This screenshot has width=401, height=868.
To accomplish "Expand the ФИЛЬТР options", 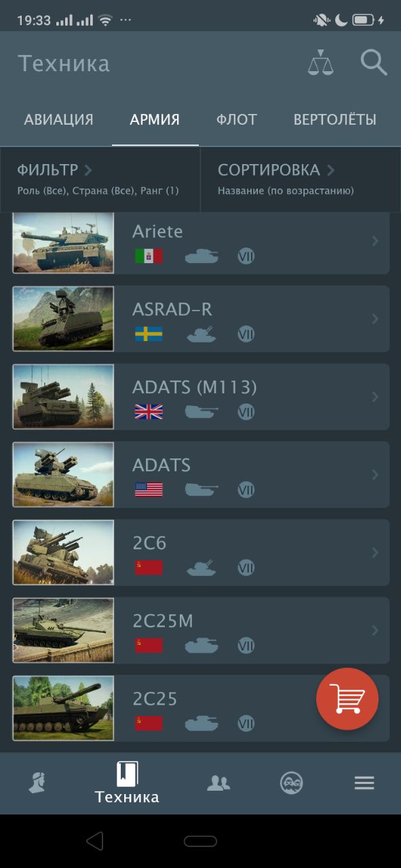I will point(100,179).
